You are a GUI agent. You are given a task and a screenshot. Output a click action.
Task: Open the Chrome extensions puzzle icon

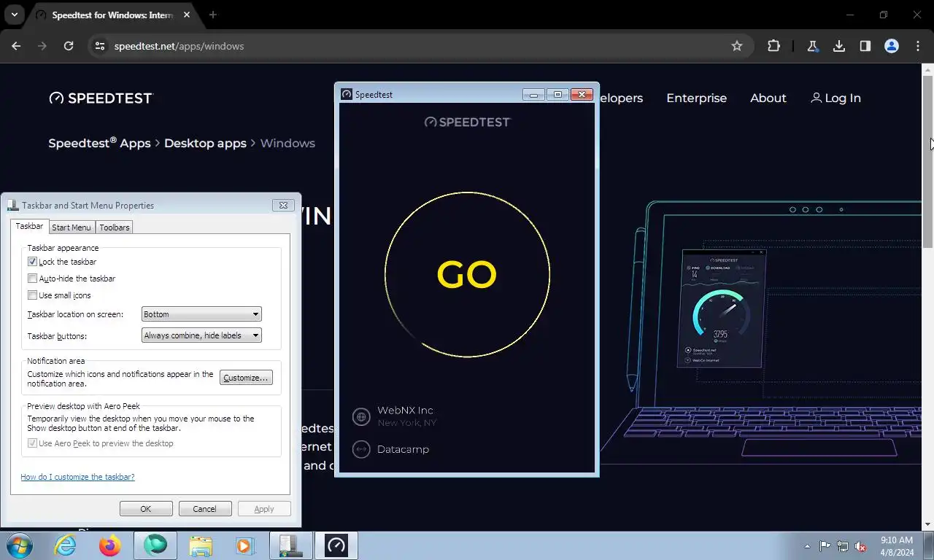point(773,46)
